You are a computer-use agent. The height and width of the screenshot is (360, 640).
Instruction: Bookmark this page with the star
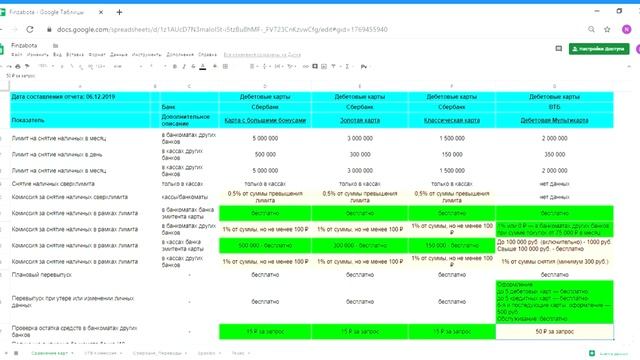607,29
